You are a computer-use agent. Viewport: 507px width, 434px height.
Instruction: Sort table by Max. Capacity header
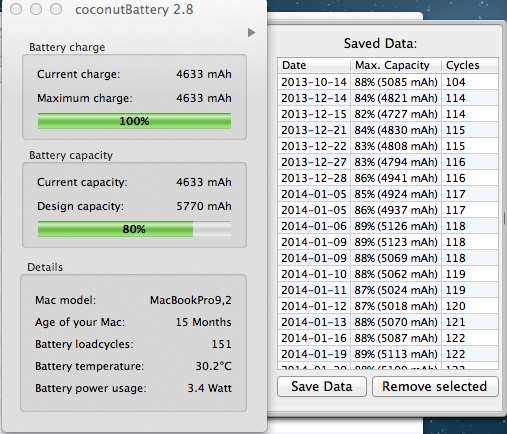coord(396,65)
